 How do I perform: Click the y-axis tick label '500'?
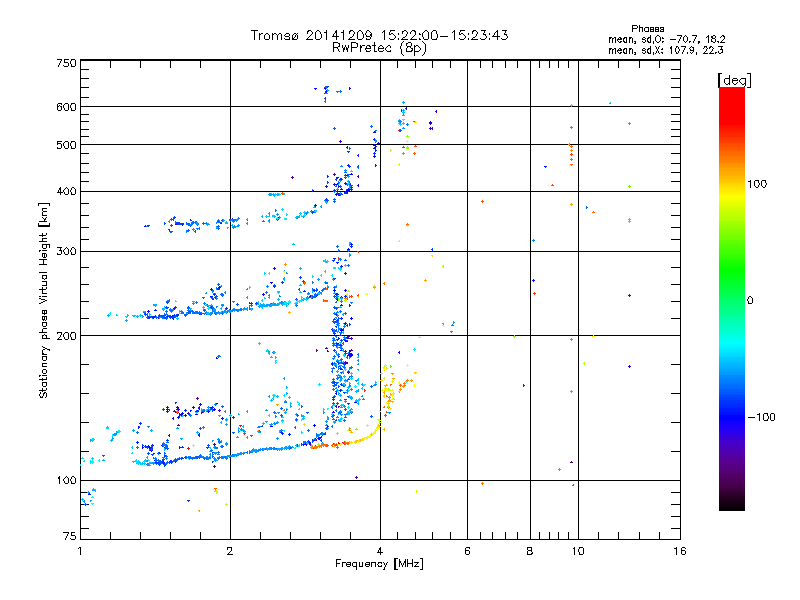coord(66,145)
